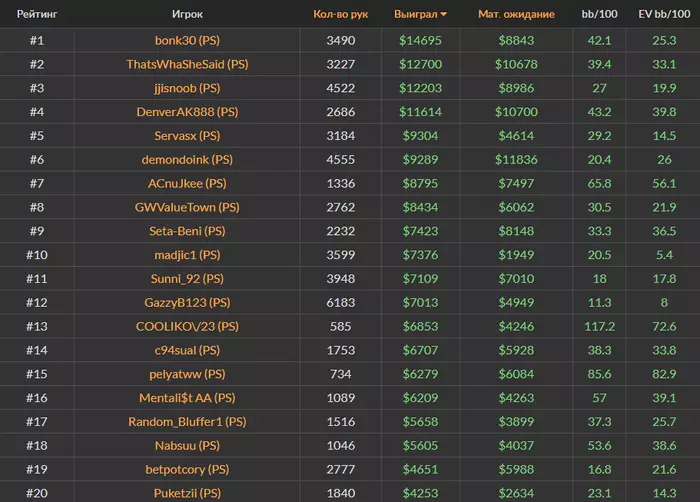Open DenverAK888 (PS) player page
Viewport: 700px width, 502px height.
pyautogui.click(x=187, y=112)
